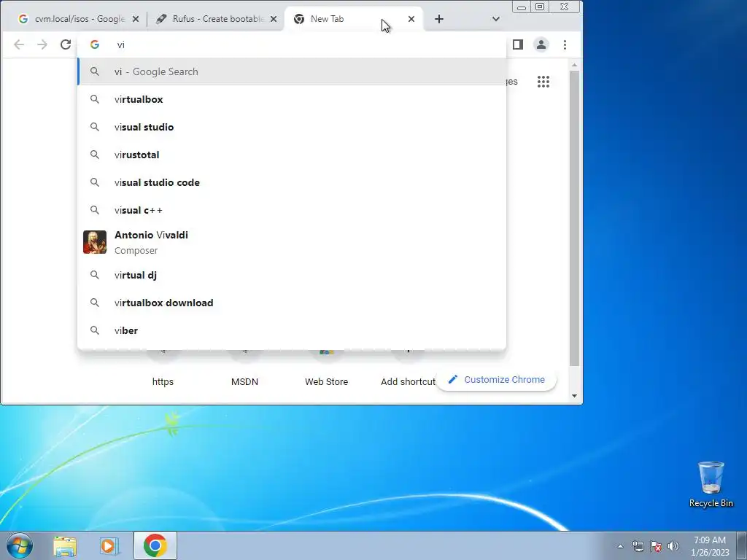Open the Google apps grid icon
Viewport: 747px width, 560px height.
(543, 82)
